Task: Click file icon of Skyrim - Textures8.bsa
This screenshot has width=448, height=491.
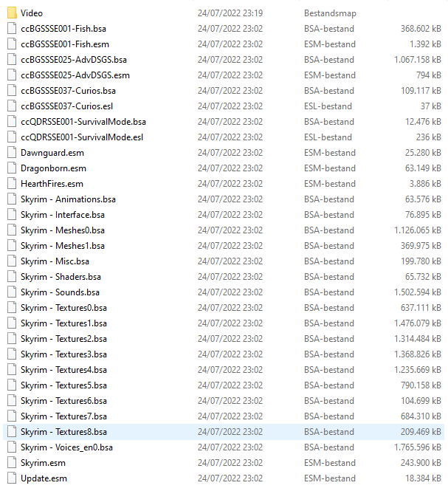Action: pos(12,431)
